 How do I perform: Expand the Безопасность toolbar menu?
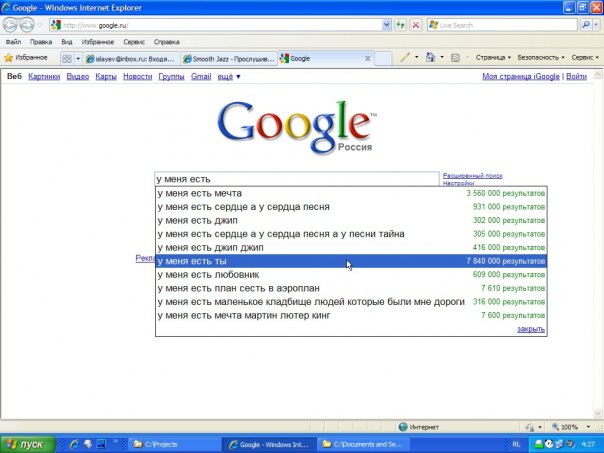pyautogui.click(x=541, y=58)
